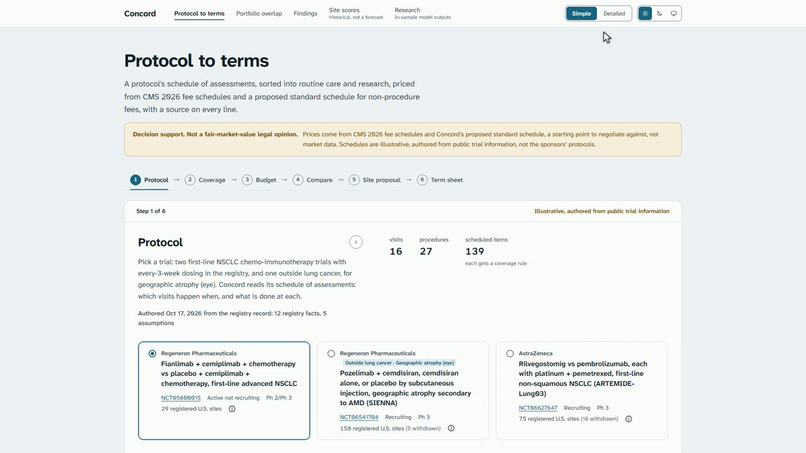
Task: Switch to Simple view mode
Action: click(x=581, y=13)
